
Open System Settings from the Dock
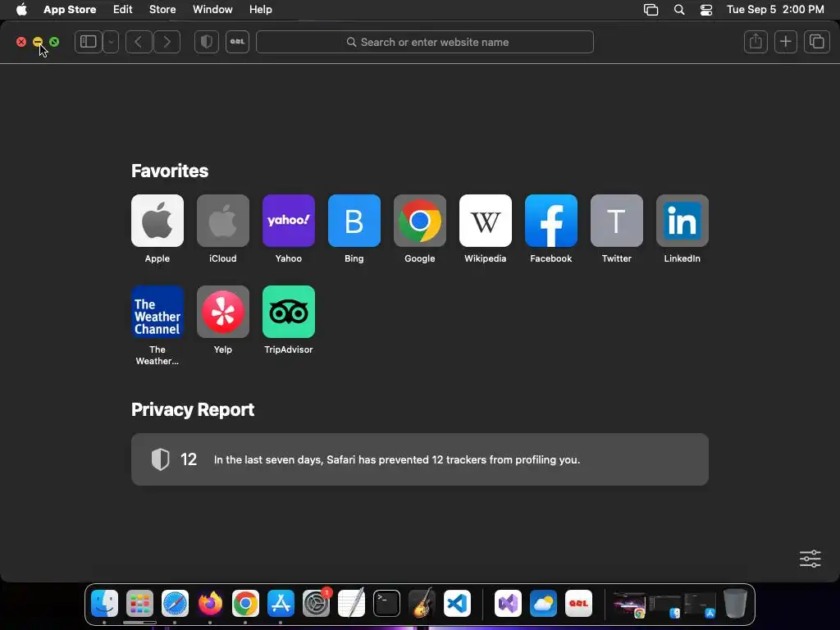[316, 603]
